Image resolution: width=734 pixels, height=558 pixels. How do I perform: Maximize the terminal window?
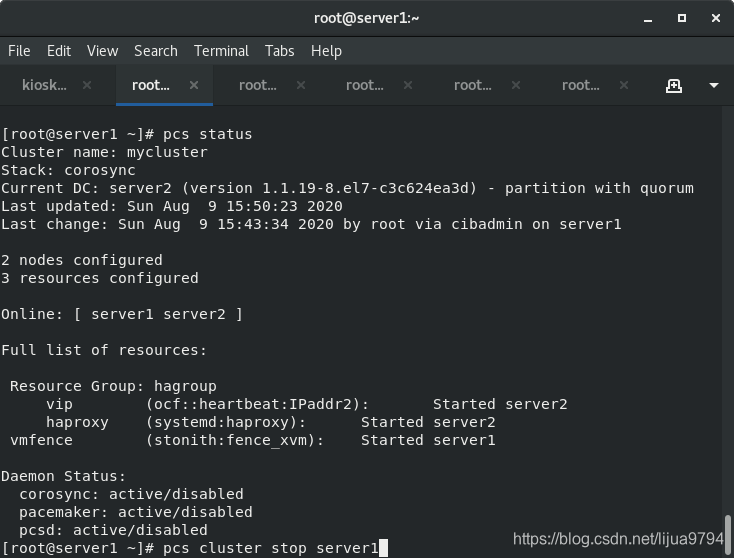[682, 18]
